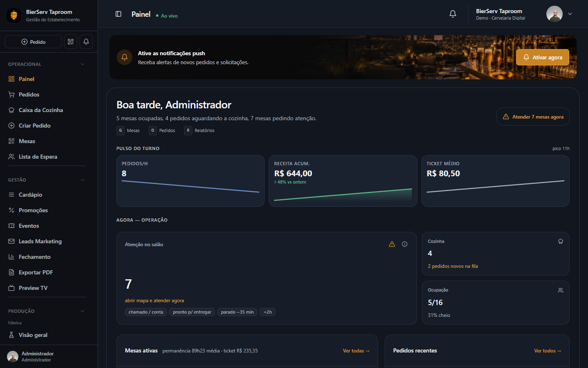Click Ativar agora notifications button
The image size is (588, 368).
[543, 57]
